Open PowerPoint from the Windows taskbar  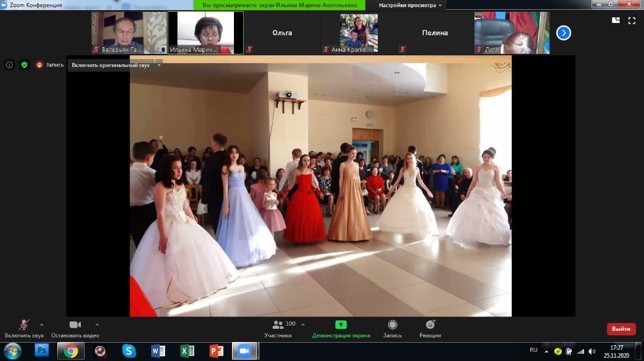point(216,351)
